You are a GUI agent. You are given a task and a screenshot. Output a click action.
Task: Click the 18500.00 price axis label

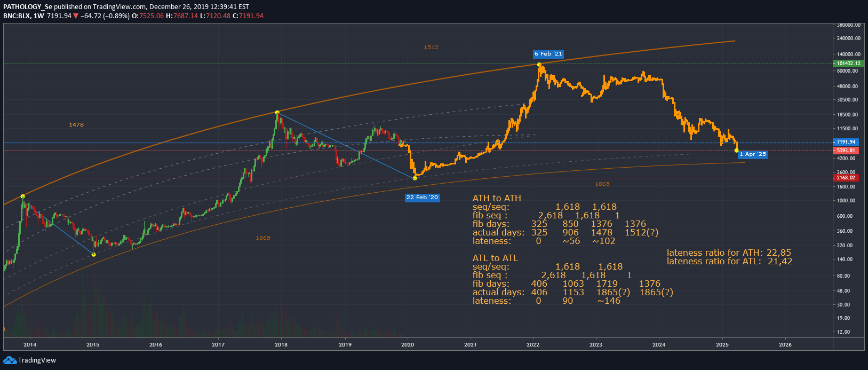[848, 115]
